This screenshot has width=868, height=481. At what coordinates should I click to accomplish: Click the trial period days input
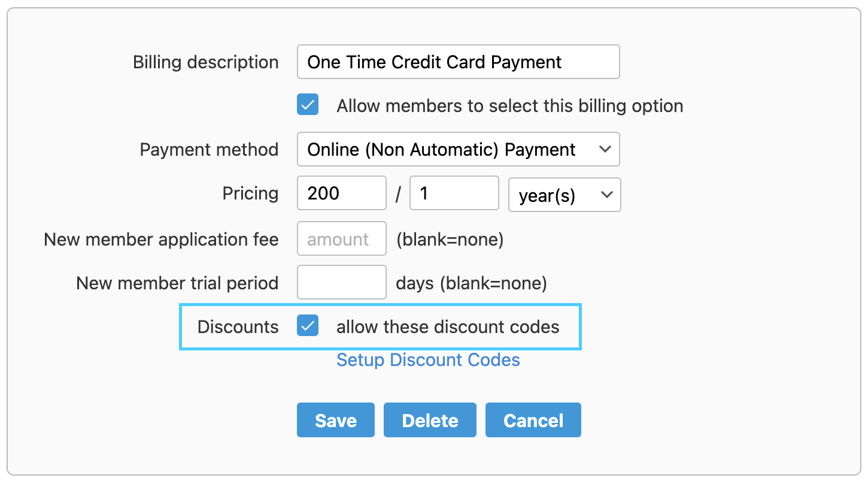[341, 282]
